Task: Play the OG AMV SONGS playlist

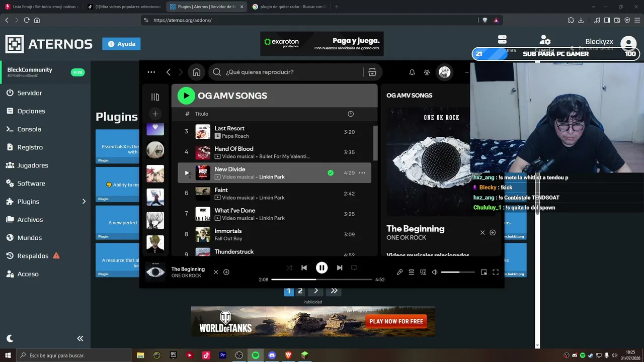Action: [186, 96]
